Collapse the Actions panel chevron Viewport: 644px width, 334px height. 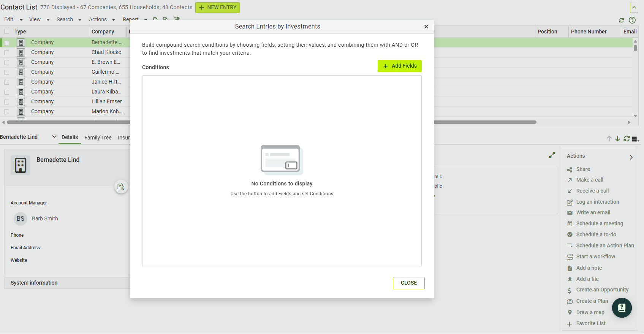pos(631,157)
